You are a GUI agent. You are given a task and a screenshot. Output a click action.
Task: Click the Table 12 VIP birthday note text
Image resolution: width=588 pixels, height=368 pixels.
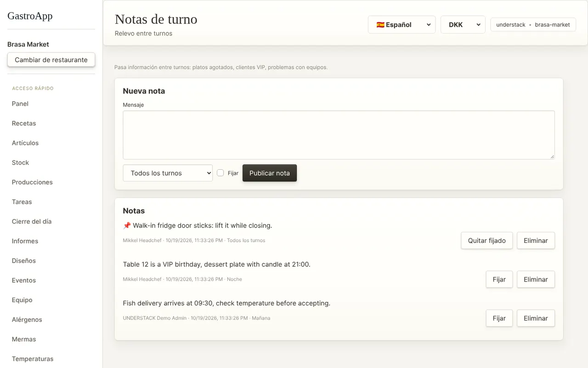point(217,264)
